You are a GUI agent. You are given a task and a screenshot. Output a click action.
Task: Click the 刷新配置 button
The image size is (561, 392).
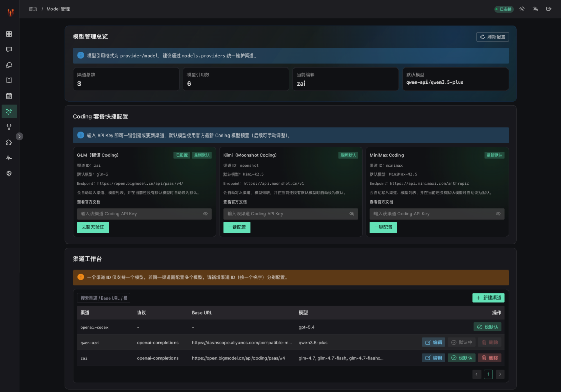click(492, 36)
